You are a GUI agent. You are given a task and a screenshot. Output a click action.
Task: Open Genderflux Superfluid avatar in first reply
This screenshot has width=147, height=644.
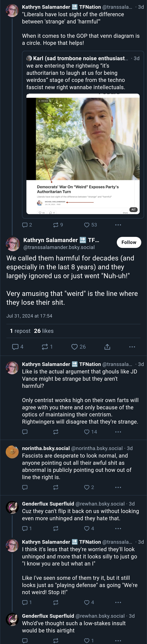coord(12,508)
